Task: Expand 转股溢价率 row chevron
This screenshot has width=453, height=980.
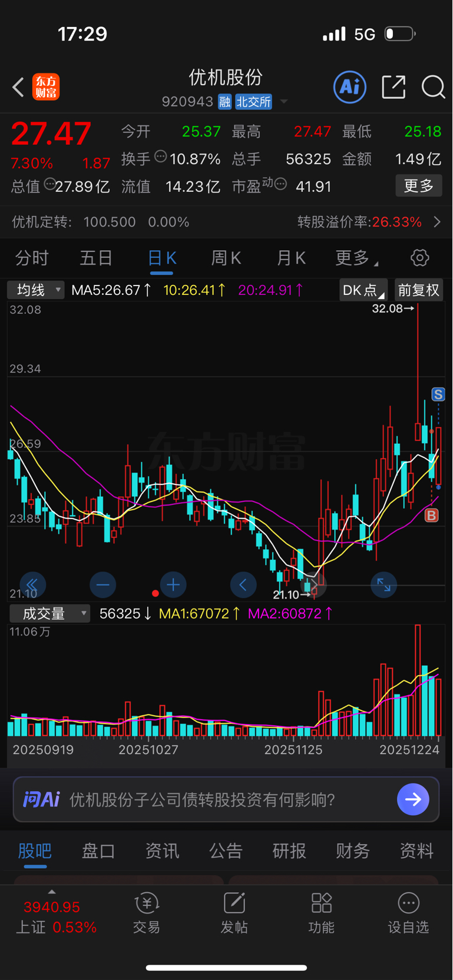Action: 437,222
